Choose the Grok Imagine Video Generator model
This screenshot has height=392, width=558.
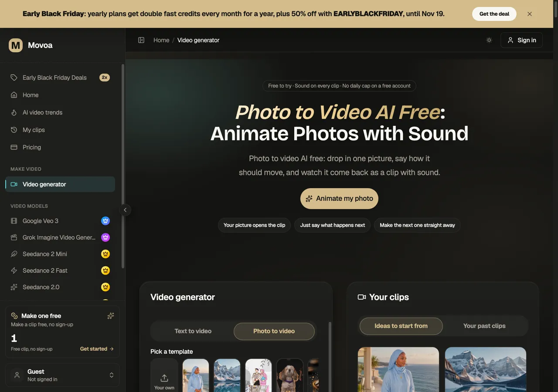[60, 237]
